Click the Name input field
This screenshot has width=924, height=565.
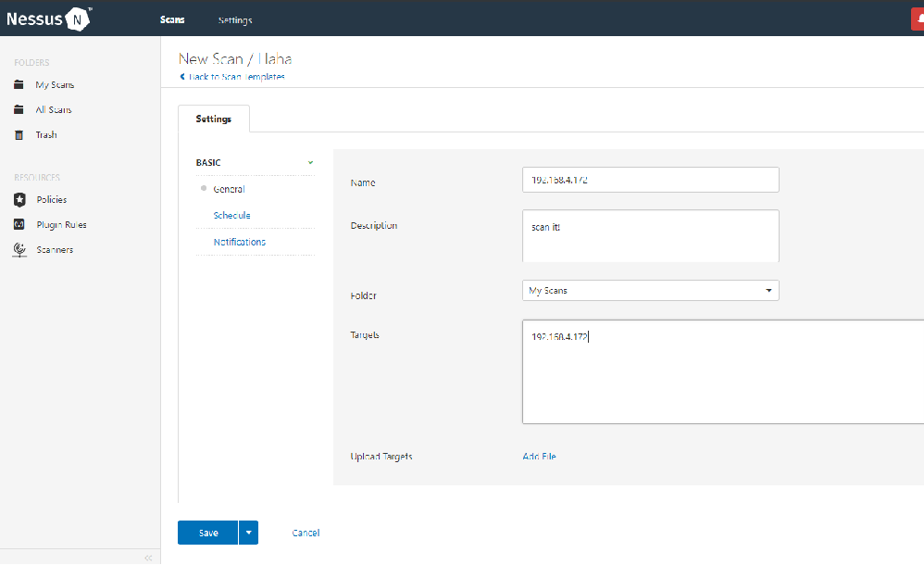point(651,180)
